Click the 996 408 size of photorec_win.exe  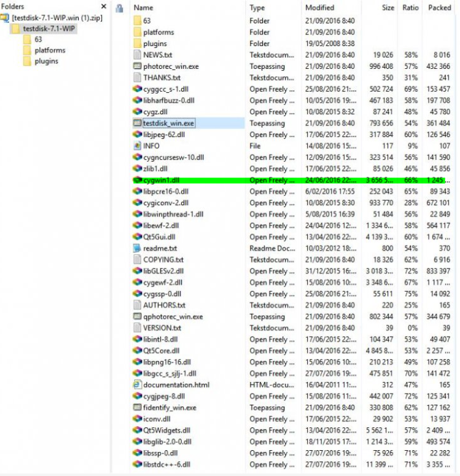[381, 66]
